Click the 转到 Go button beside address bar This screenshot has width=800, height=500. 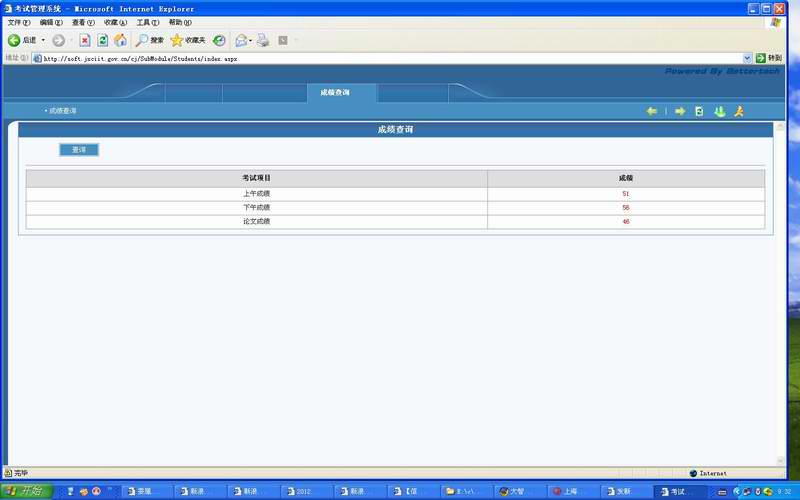(768, 58)
